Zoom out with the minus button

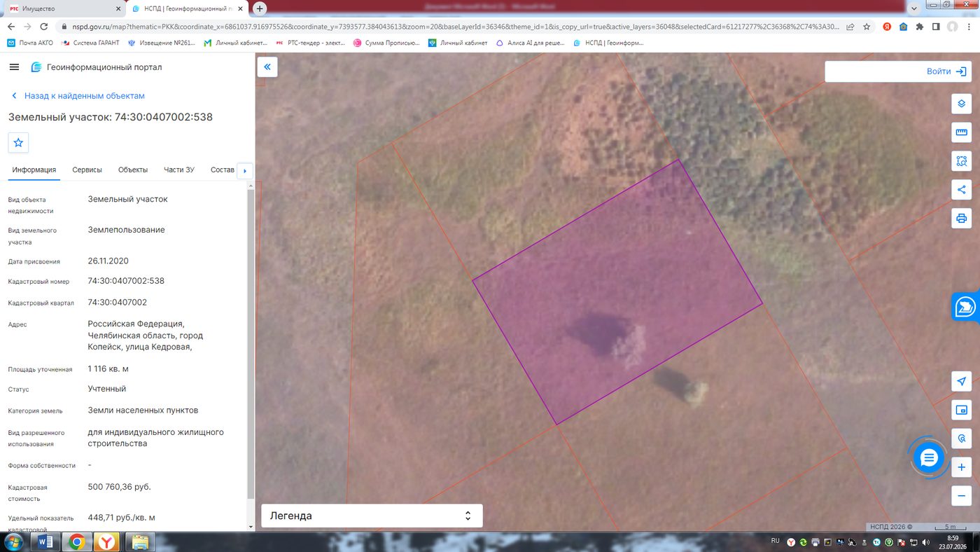pyautogui.click(x=961, y=496)
